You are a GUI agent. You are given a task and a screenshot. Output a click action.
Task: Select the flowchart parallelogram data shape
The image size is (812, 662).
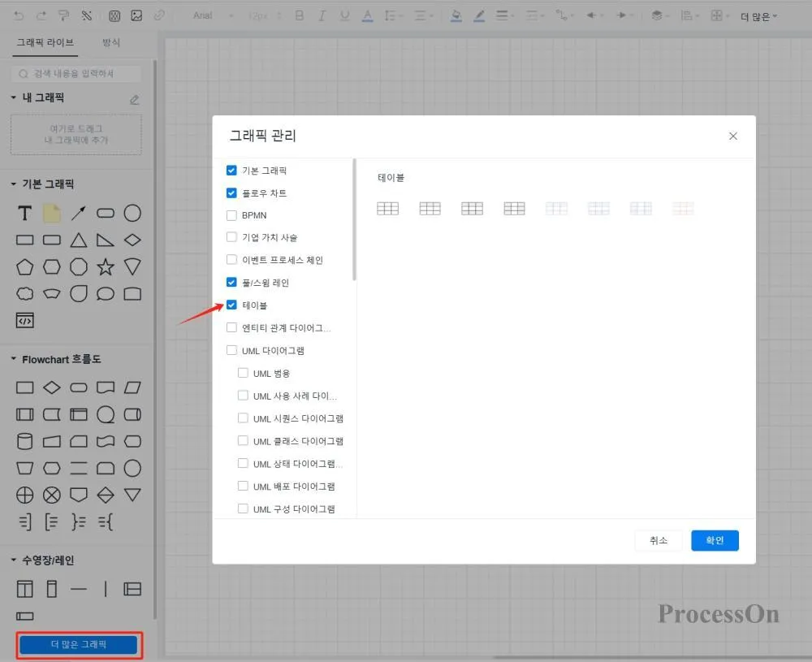[x=132, y=387]
